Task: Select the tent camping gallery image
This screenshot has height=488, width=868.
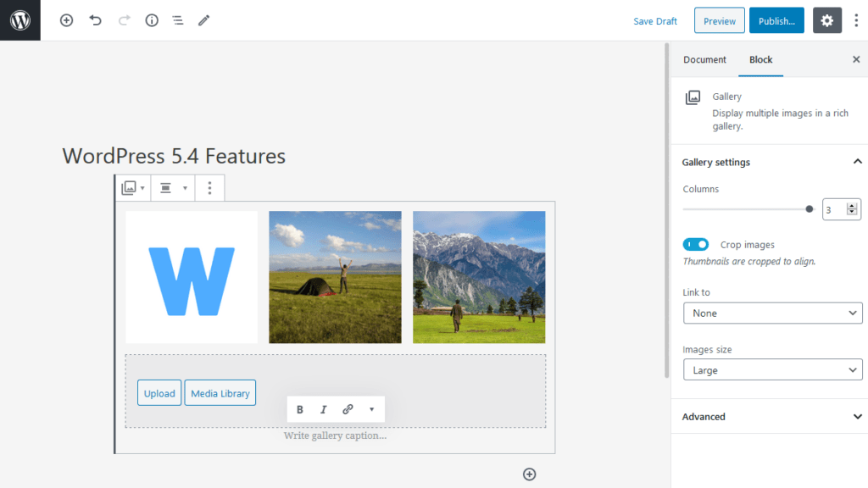Action: (x=335, y=277)
